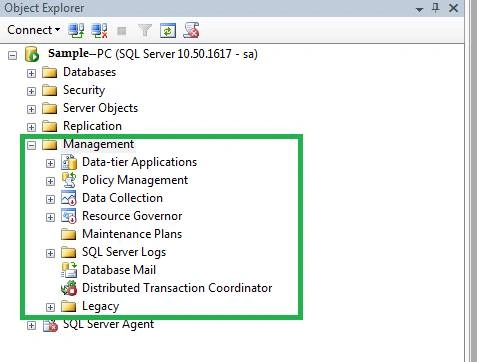The width and height of the screenshot is (477, 362).
Task: Select the Databases tree item
Action: [89, 72]
